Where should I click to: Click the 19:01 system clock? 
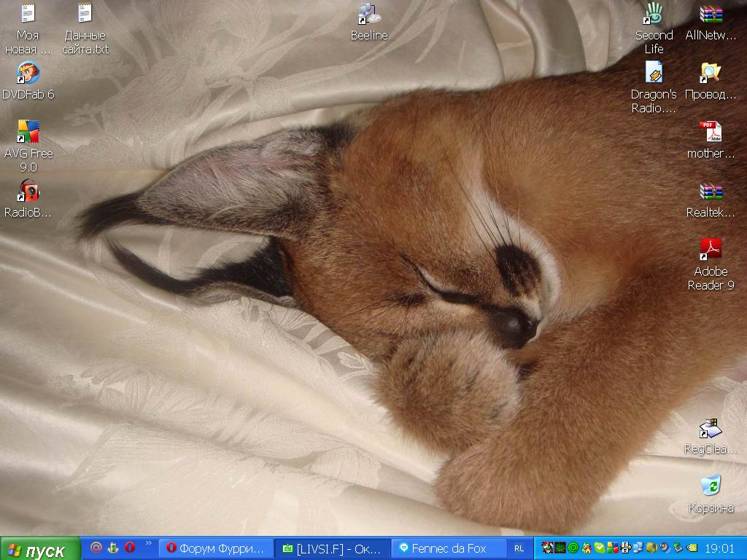(x=720, y=548)
